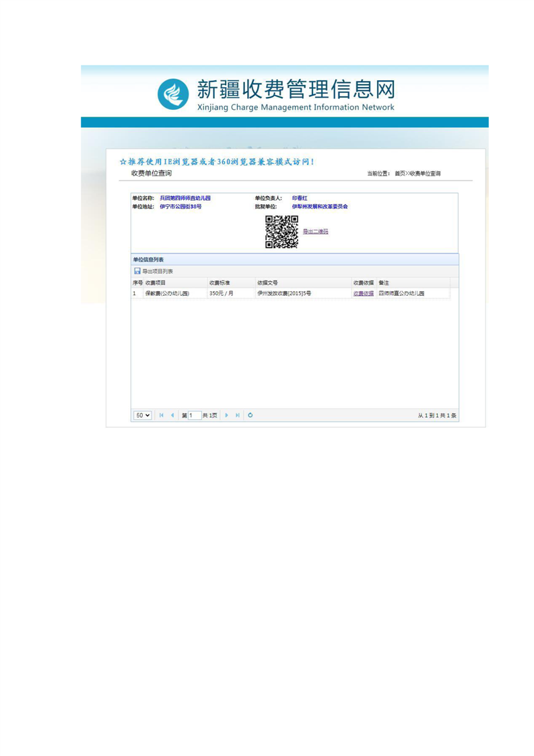Go to the first page arrow

tap(162, 415)
